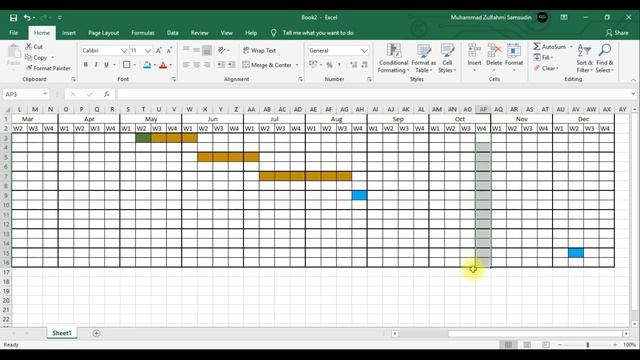
Task: Click the formula bar input
Action: point(373,94)
